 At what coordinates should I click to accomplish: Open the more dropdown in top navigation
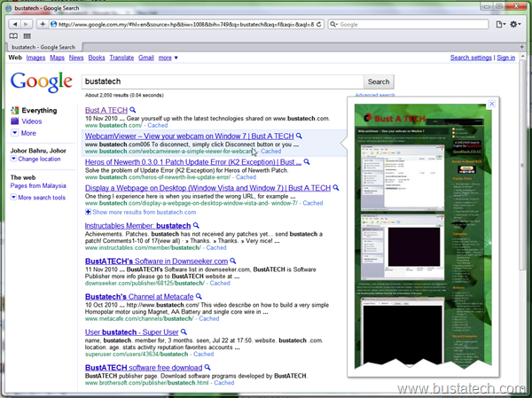(x=168, y=58)
